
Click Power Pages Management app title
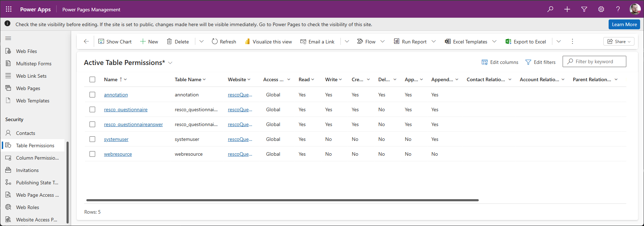[91, 10]
